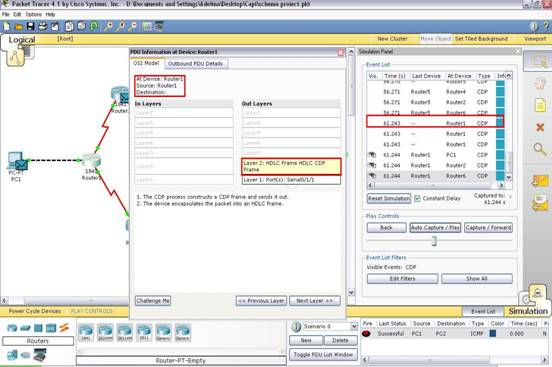The height and width of the screenshot is (367, 552).
Task: Click the Next Layer button
Action: tap(315, 301)
